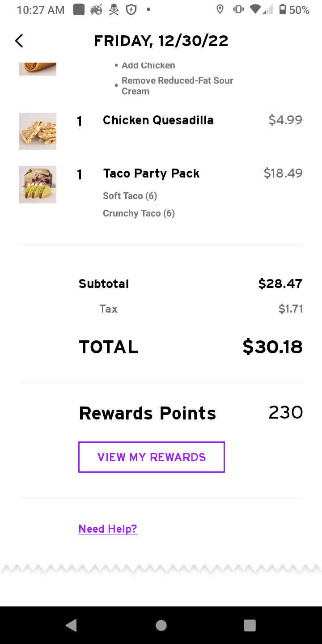This screenshot has width=322, height=644.
Task: Tap the vibrate mode status icon
Action: point(237,10)
